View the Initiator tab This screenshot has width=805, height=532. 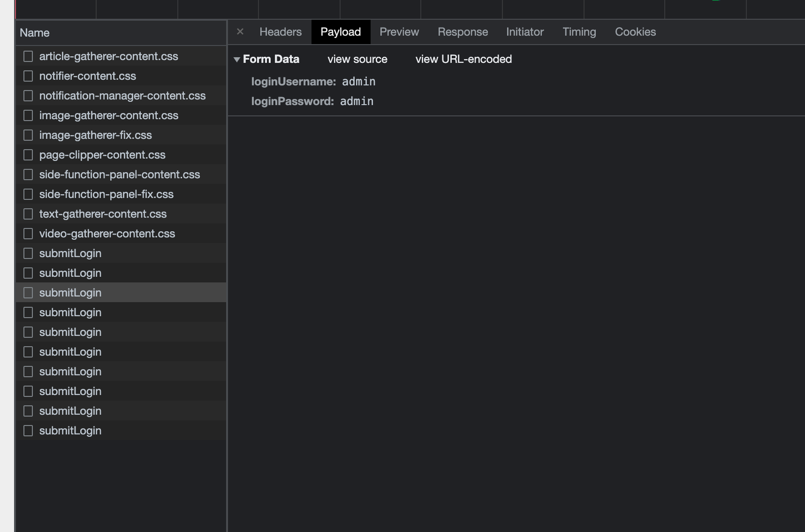coord(524,31)
